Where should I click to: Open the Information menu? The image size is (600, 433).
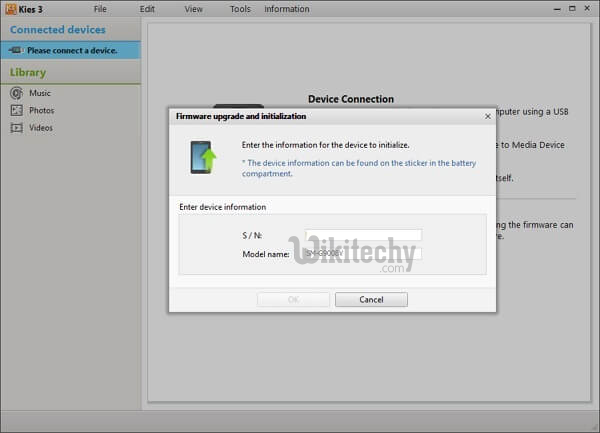point(286,9)
